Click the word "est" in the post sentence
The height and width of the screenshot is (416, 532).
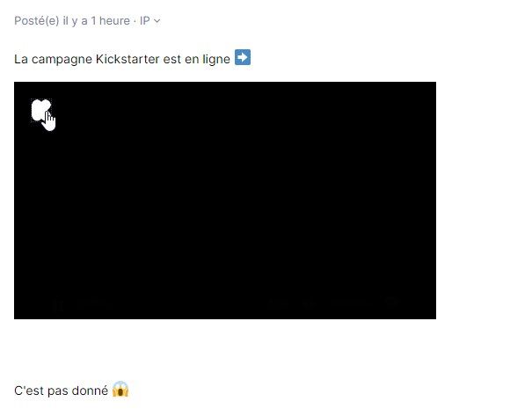172,59
